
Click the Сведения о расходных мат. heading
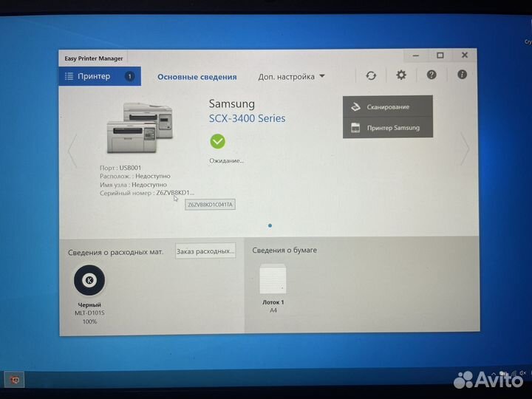pos(115,252)
